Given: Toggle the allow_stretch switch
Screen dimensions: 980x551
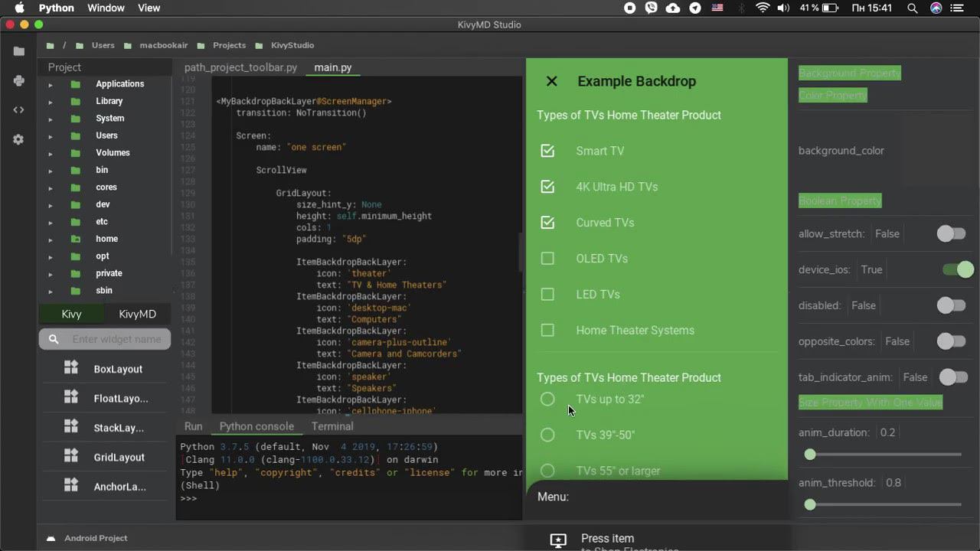Looking at the screenshot, I should pyautogui.click(x=952, y=234).
